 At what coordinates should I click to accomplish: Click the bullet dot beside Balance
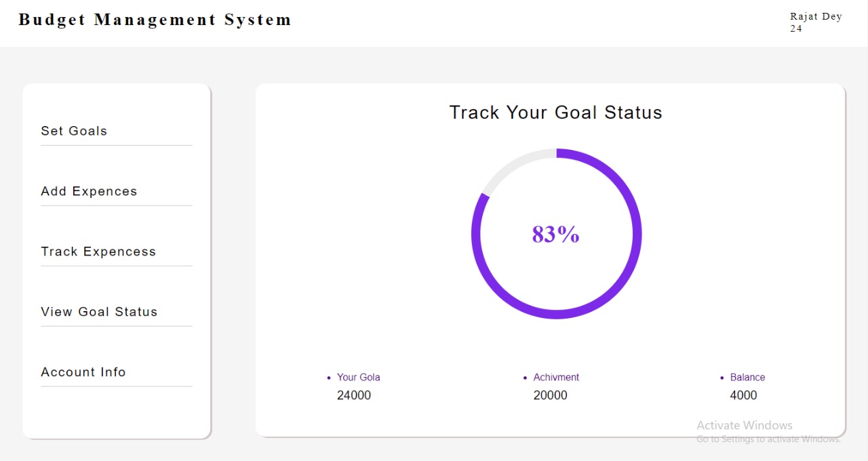[722, 378]
